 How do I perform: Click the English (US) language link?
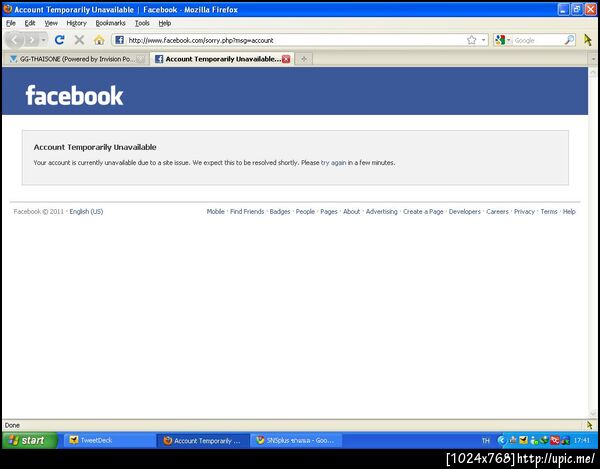click(x=86, y=212)
